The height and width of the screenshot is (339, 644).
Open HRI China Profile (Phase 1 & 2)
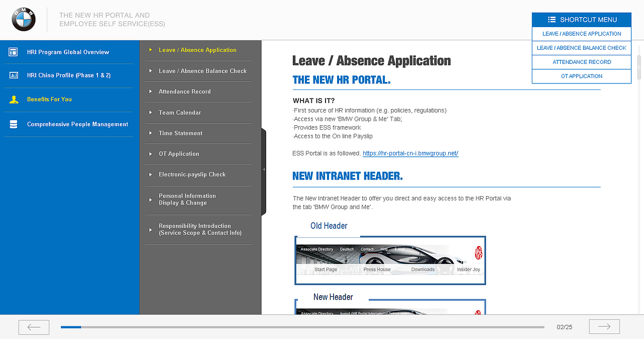[68, 75]
